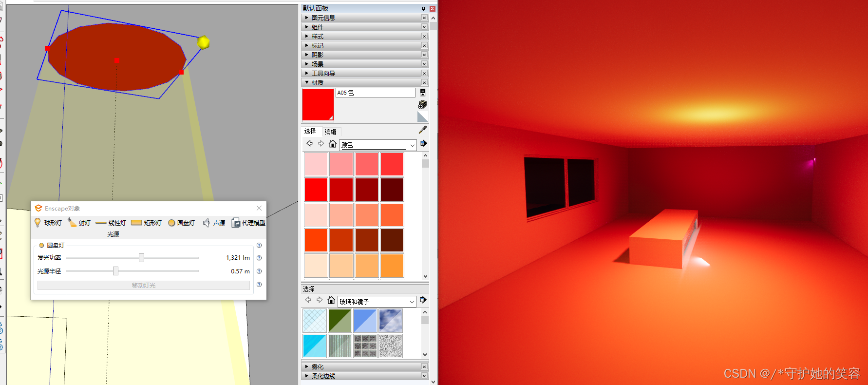Image resolution: width=868 pixels, height=385 pixels.
Task: Switch to the 选择 materials tab
Action: (310, 131)
